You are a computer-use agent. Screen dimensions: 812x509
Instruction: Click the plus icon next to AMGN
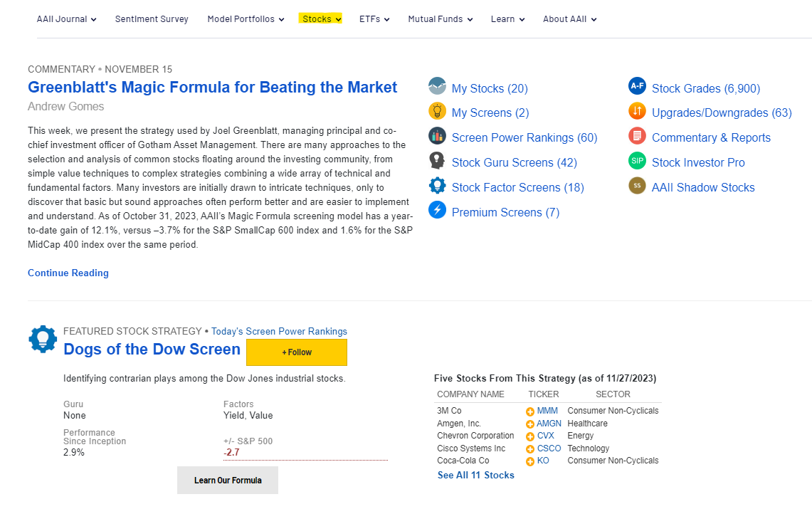529,424
